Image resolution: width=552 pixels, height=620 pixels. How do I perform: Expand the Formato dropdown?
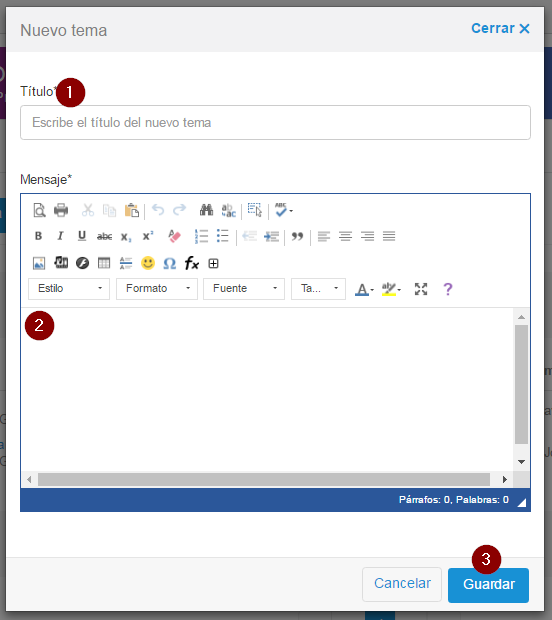pos(157,289)
